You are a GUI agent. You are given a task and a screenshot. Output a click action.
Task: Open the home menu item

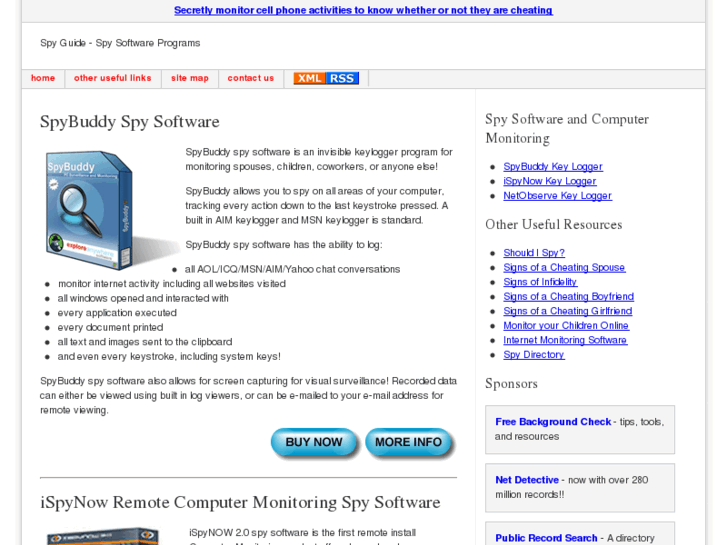[43, 78]
